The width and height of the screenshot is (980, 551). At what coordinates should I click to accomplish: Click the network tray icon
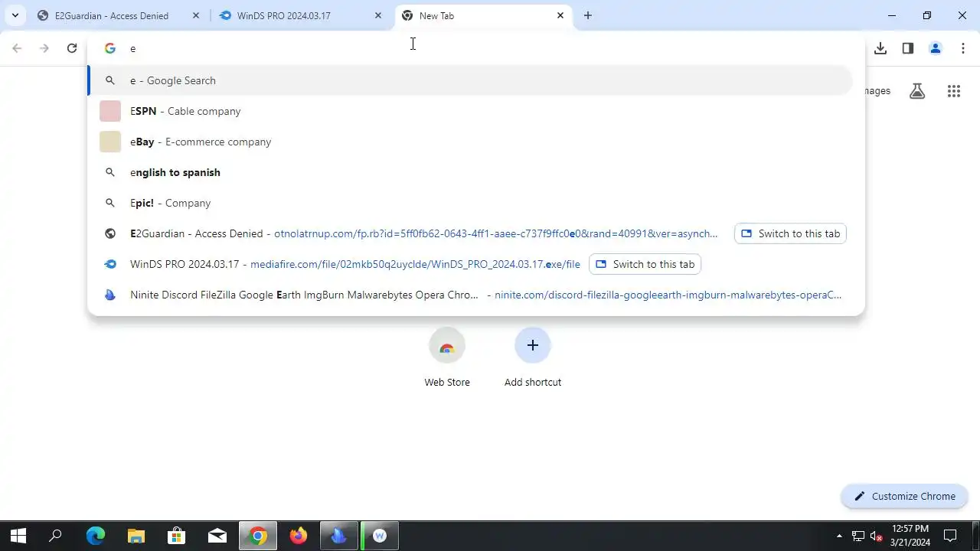click(x=858, y=536)
